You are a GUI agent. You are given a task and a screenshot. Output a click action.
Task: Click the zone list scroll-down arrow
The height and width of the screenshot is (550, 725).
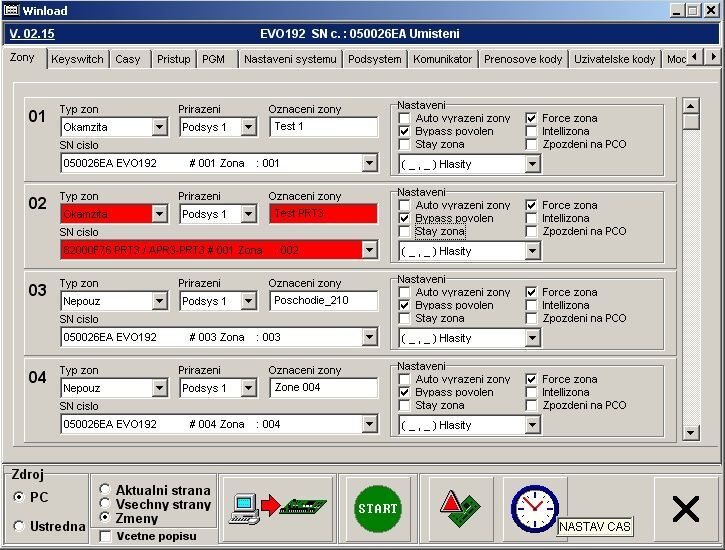[x=690, y=432]
